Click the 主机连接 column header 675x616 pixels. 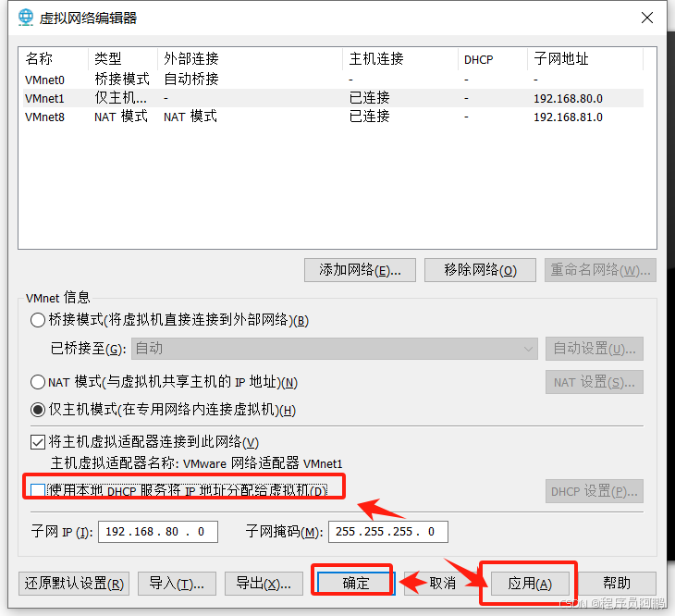400,58
